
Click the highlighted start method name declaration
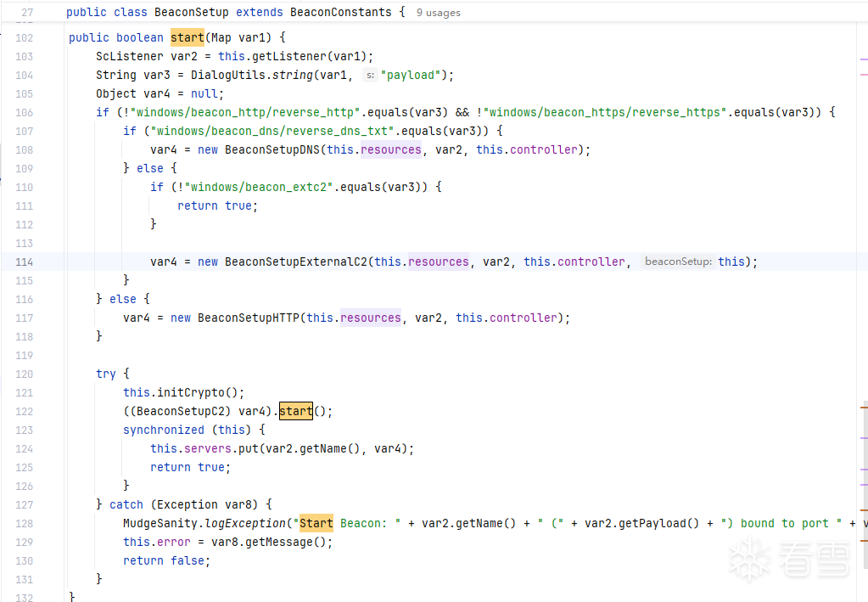(188, 37)
